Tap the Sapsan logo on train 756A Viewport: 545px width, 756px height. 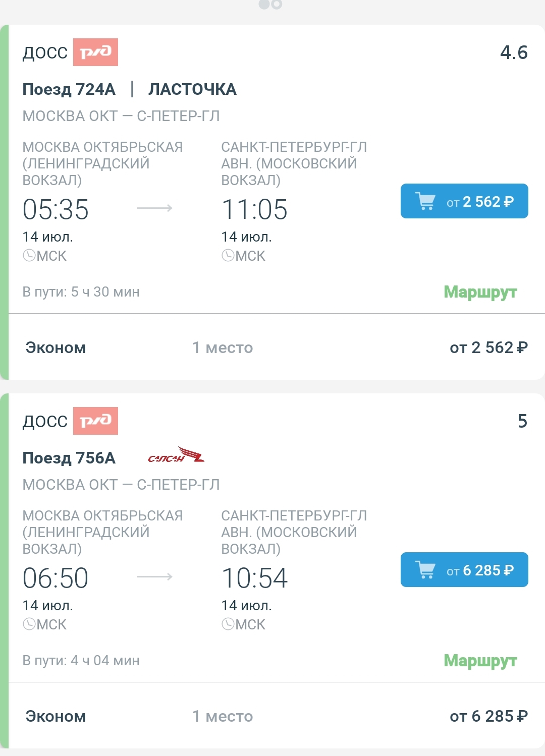pos(176,455)
